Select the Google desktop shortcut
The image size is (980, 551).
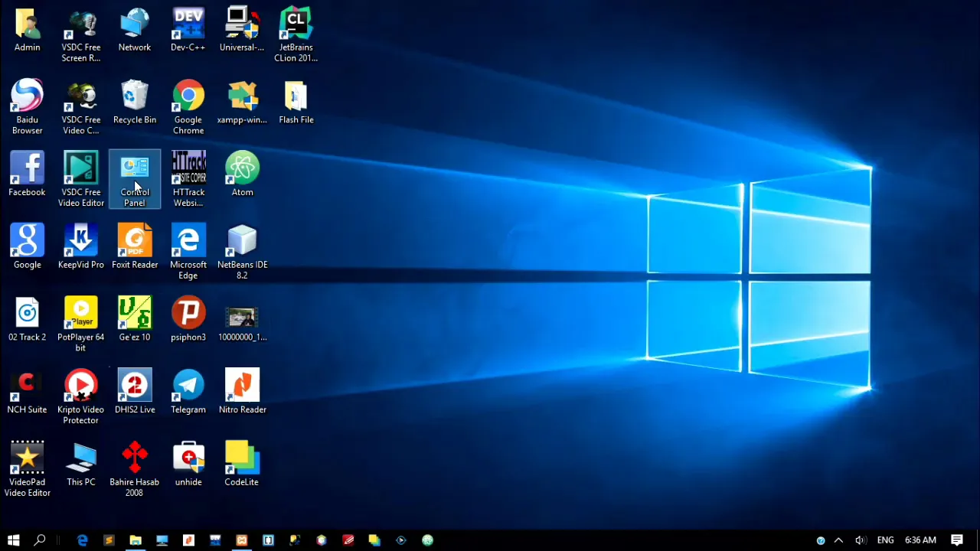pos(27,247)
